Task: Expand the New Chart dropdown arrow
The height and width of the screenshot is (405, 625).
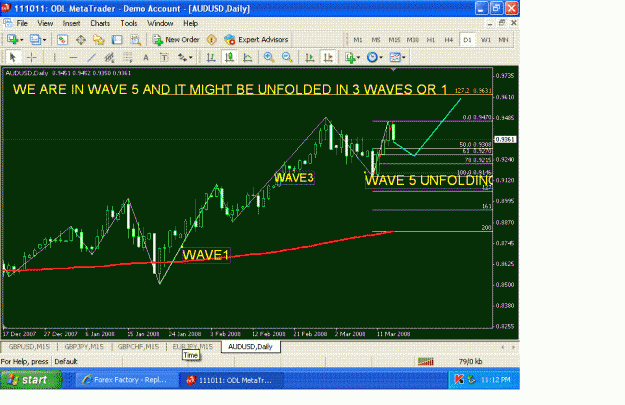Action: [22, 40]
